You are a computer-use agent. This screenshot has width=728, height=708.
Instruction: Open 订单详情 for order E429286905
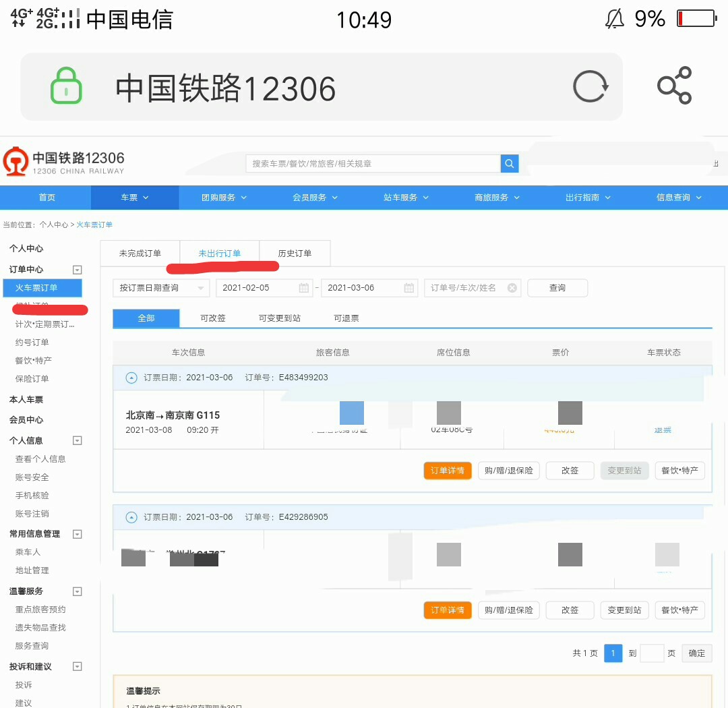(447, 610)
